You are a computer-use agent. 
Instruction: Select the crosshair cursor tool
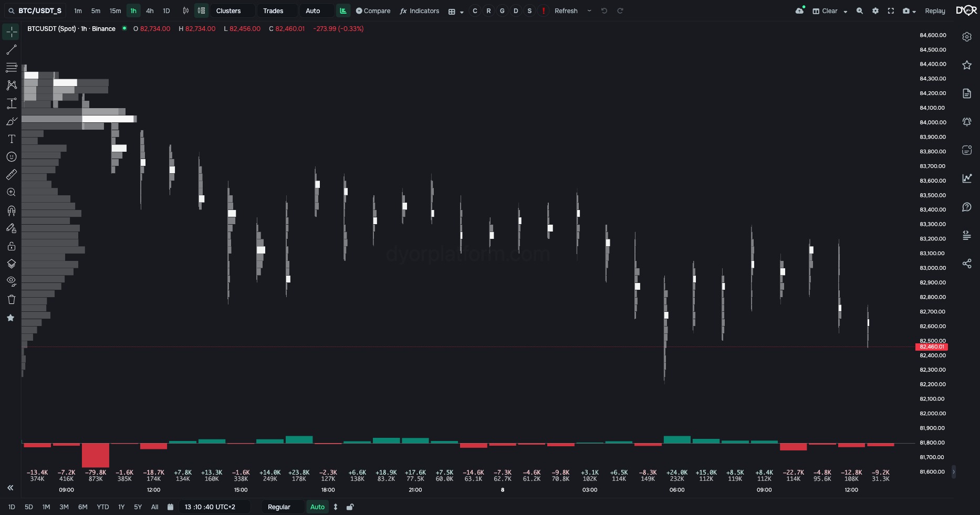click(12, 32)
